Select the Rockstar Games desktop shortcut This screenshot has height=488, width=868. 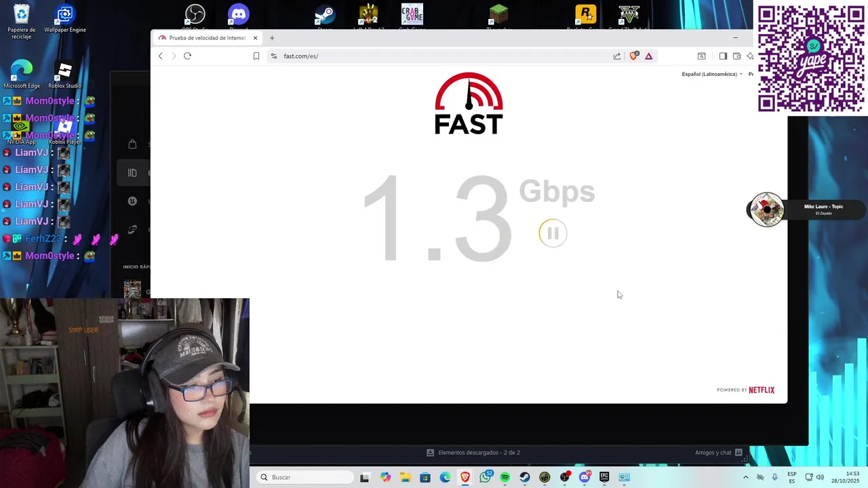[585, 16]
